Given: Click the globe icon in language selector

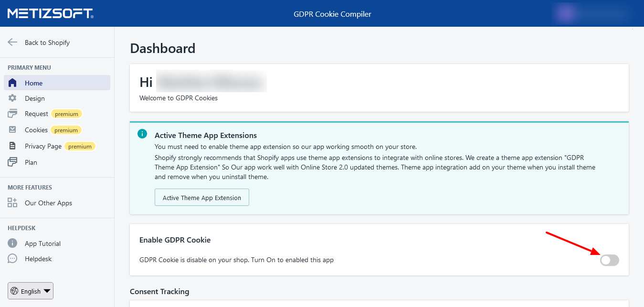Looking at the screenshot, I should point(14,291).
